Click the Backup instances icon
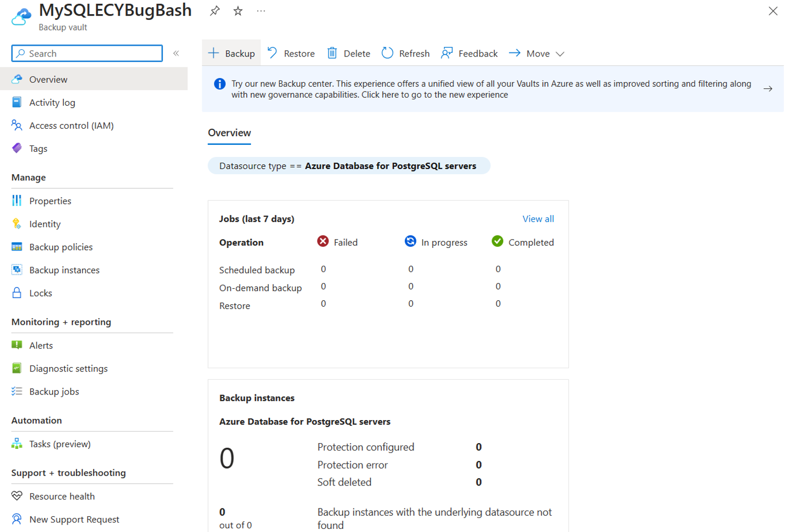Viewport: 785px width, 532px height. pyautogui.click(x=17, y=270)
